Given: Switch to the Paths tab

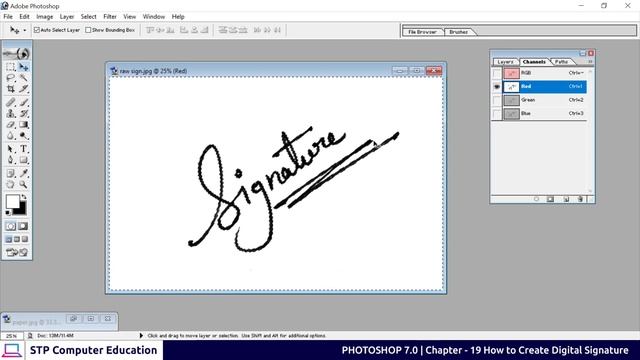Looking at the screenshot, I should point(562,62).
